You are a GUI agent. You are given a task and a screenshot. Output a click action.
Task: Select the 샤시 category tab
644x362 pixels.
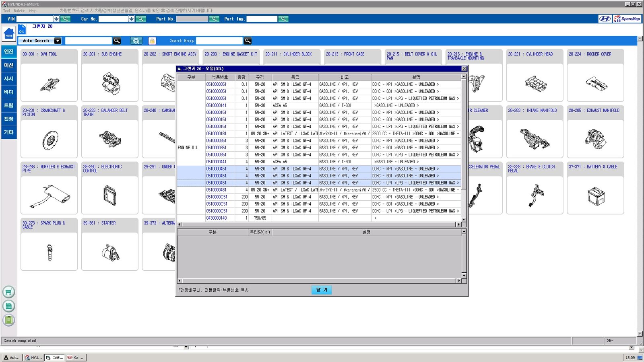coord(9,79)
